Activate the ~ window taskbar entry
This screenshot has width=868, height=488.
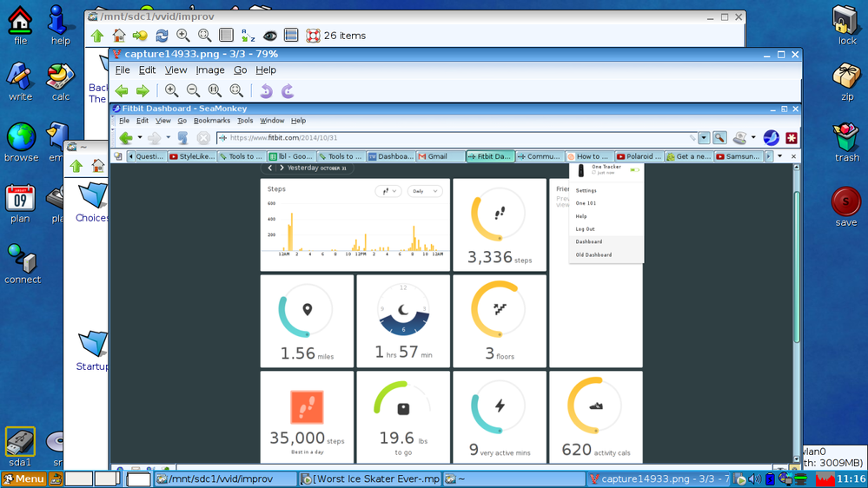click(x=514, y=479)
